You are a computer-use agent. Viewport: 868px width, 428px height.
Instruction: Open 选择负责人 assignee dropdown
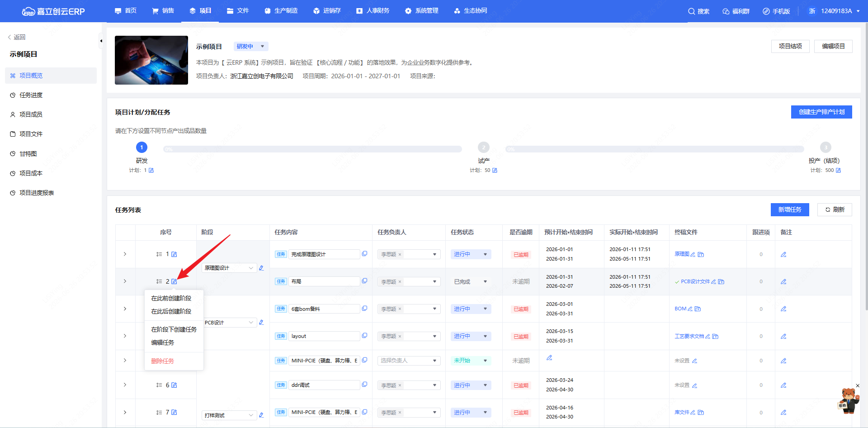(409, 361)
